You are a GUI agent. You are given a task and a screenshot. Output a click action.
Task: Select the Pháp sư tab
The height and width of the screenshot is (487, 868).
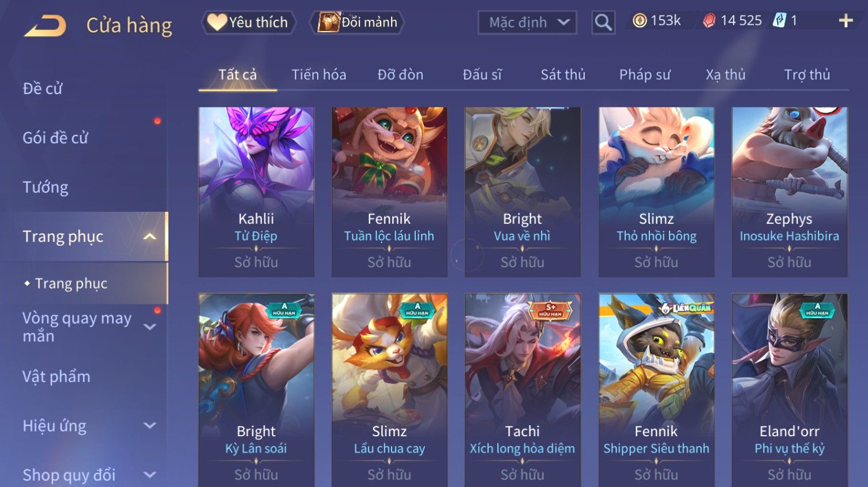click(x=645, y=75)
